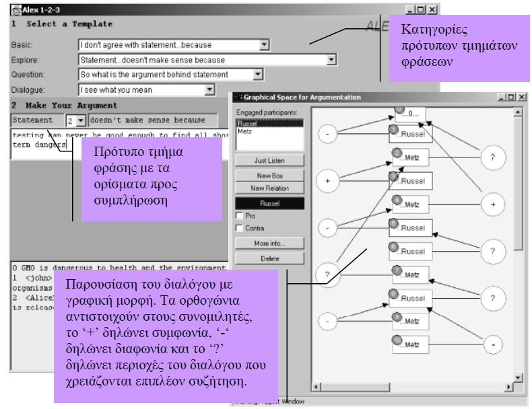Click the 'Statement' template field
532x409 pixels.
pyautogui.click(x=37, y=120)
